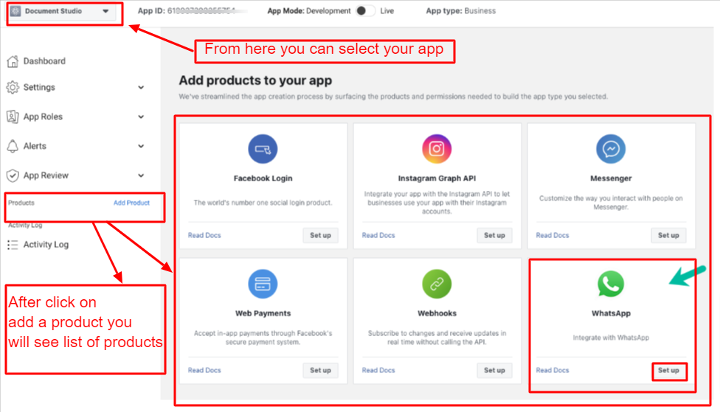Click the Instagram Graph API icon
This screenshot has width=720, height=412.
[x=437, y=149]
